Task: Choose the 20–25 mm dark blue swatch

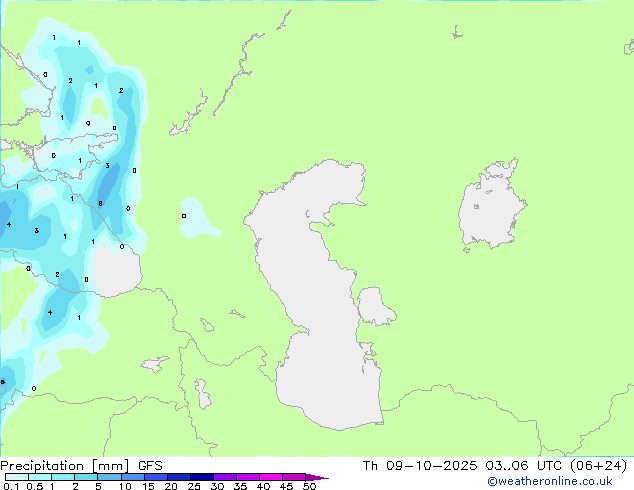Action: click(x=179, y=477)
